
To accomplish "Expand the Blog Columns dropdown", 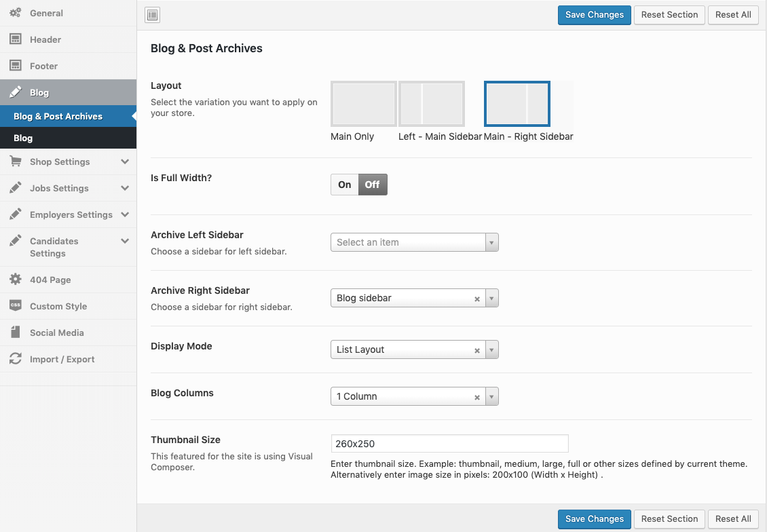I will coord(414,396).
